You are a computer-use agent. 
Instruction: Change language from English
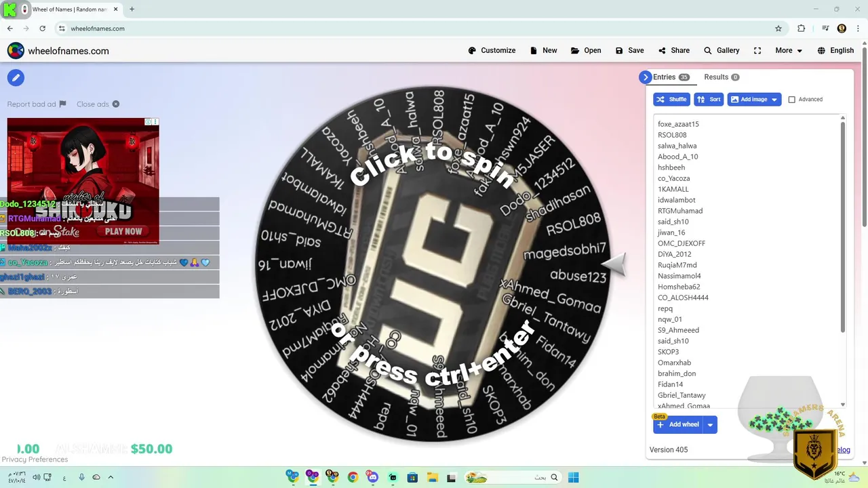click(835, 50)
